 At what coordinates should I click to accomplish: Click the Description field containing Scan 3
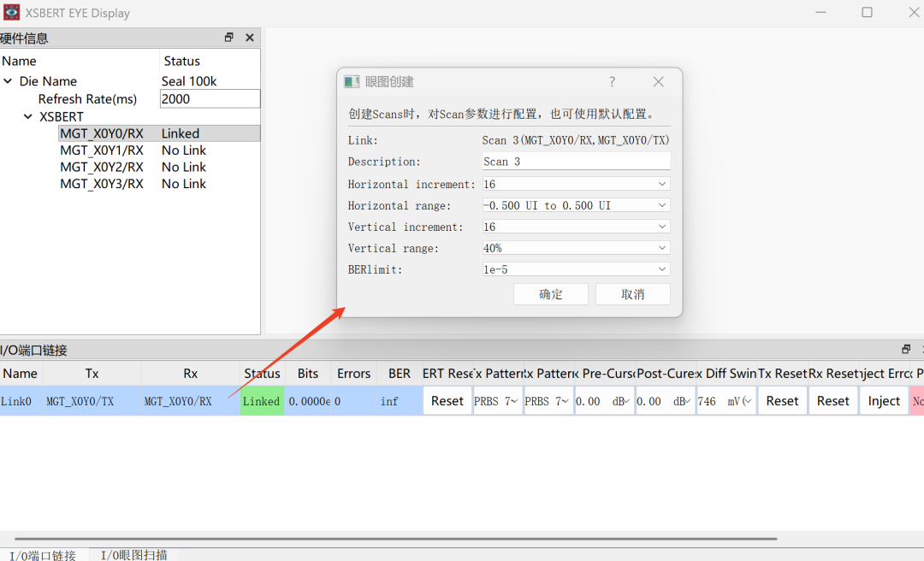point(576,162)
